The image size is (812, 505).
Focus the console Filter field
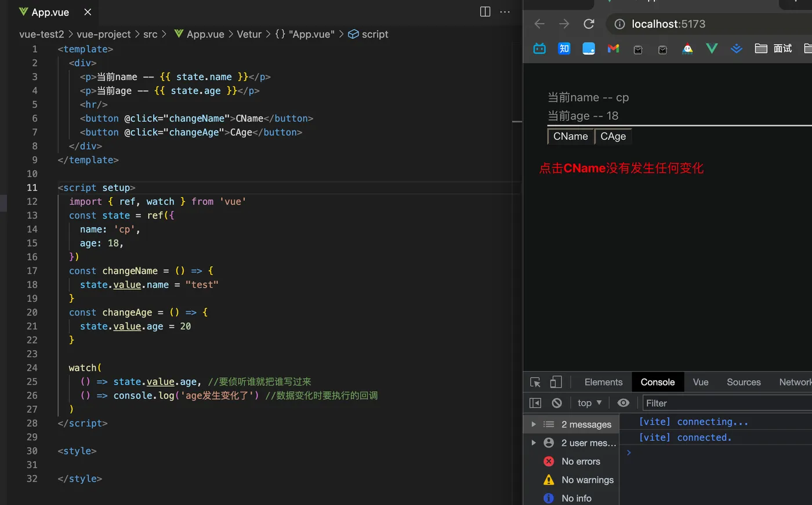(728, 403)
